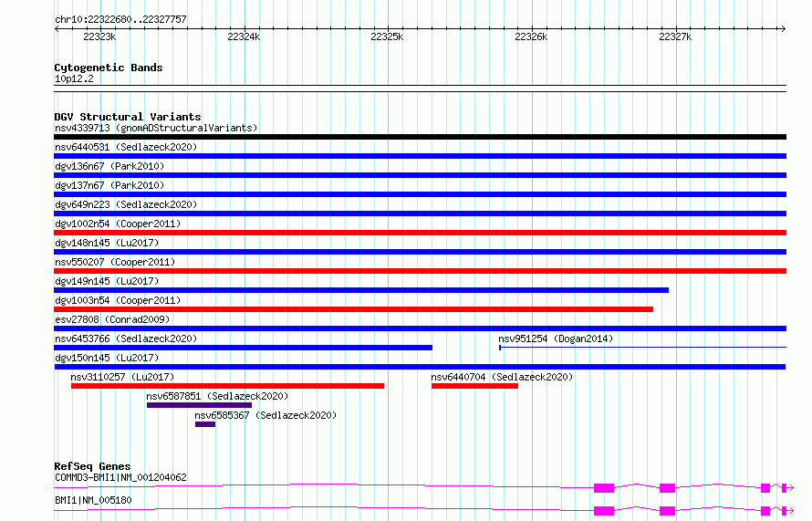
Task: Open the esv27808 (Conrad2009) variant
Action: point(112,319)
